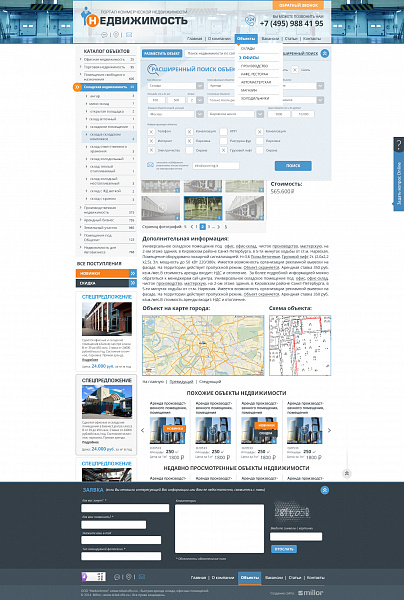This screenshot has height=600, width=404.
Task: Open the Москва region dropdown
Action: pyautogui.click(x=200, y=114)
